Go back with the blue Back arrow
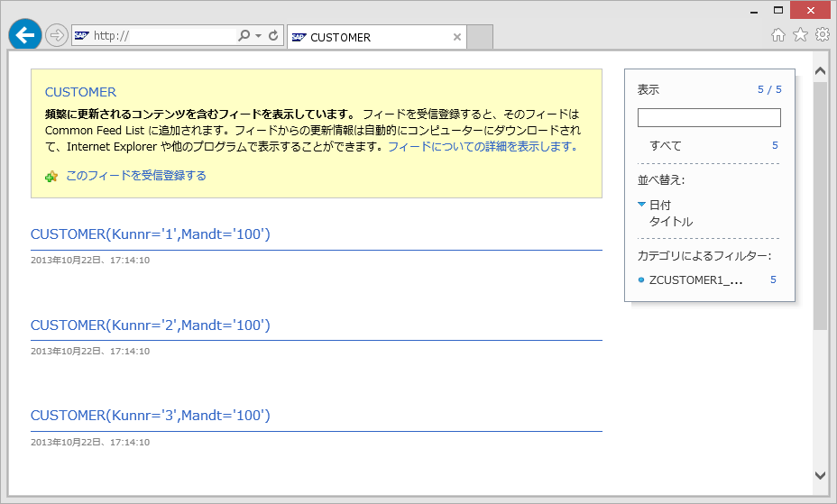 [25, 35]
